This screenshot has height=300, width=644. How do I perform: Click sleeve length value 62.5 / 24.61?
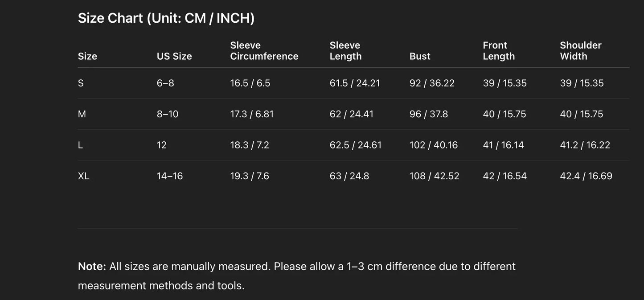pos(356,145)
